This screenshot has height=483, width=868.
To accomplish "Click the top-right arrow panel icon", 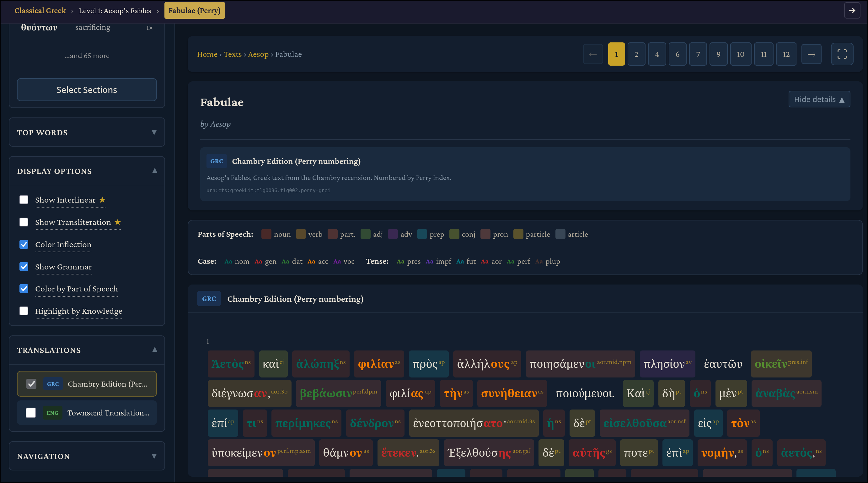I will point(852,10).
